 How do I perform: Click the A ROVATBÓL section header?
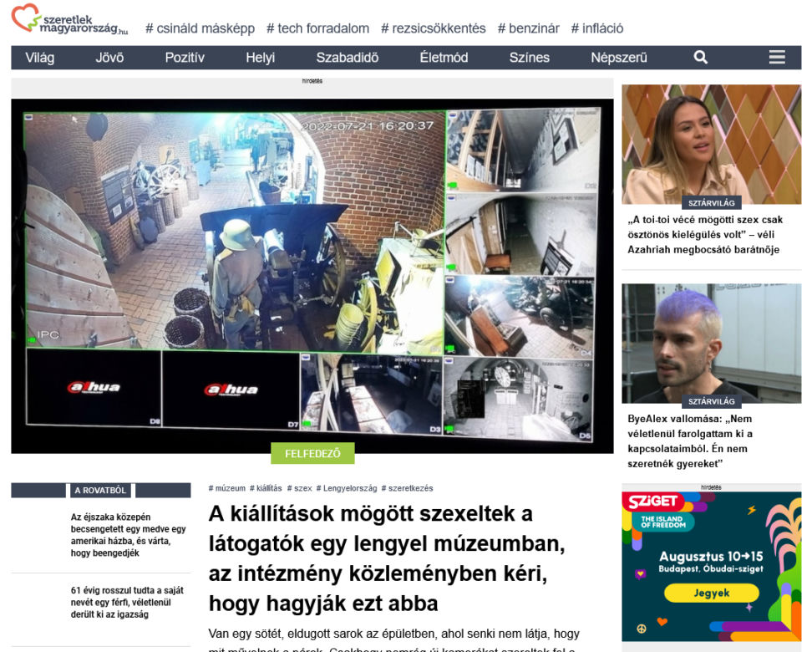pos(100,491)
